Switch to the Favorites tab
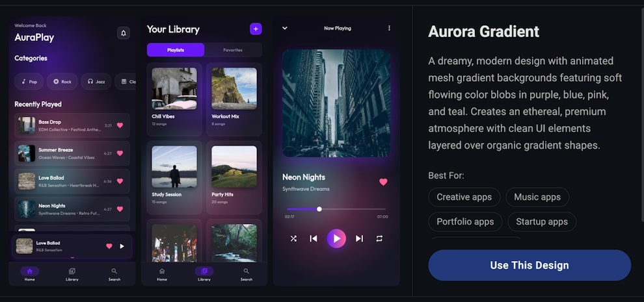Image resolution: width=644 pixels, height=302 pixels. [x=233, y=49]
